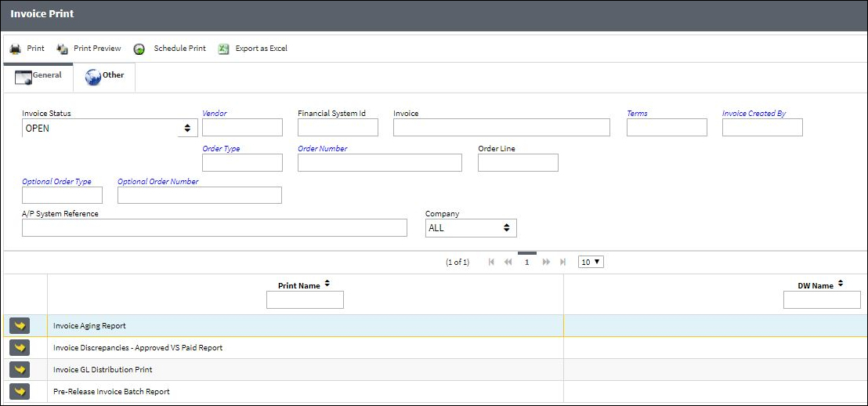The image size is (868, 406).
Task: Click the Print Name filter box
Action: pos(305,299)
